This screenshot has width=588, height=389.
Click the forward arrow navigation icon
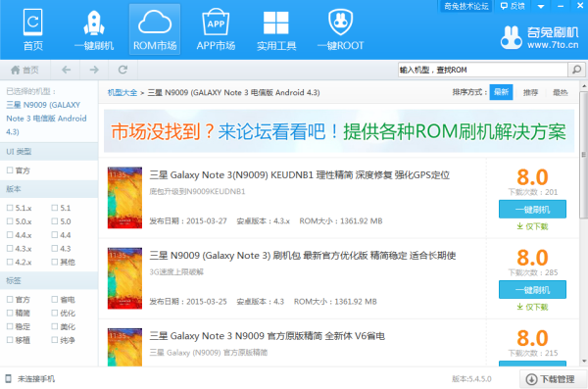94,70
